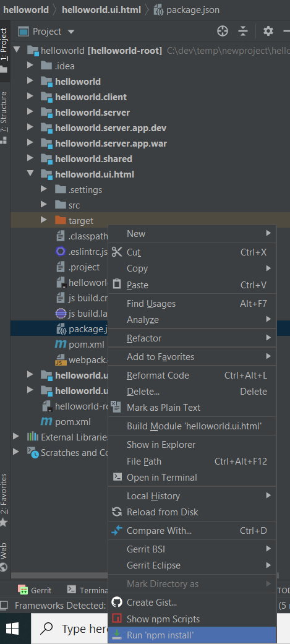Open the Gerrit tool window tab
This screenshot has height=644, width=290.
(x=35, y=590)
